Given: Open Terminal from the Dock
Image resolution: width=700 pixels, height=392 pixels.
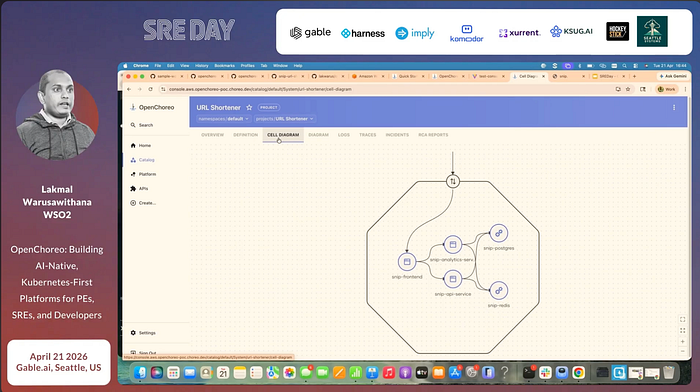Looking at the screenshot, I should point(529,372).
